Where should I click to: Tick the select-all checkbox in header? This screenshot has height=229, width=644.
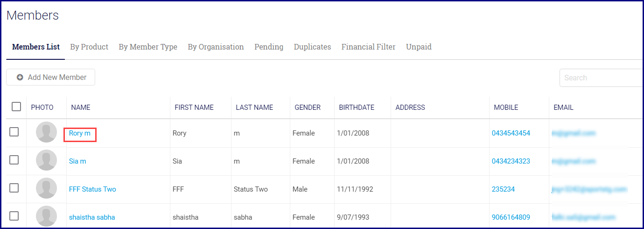(16, 107)
